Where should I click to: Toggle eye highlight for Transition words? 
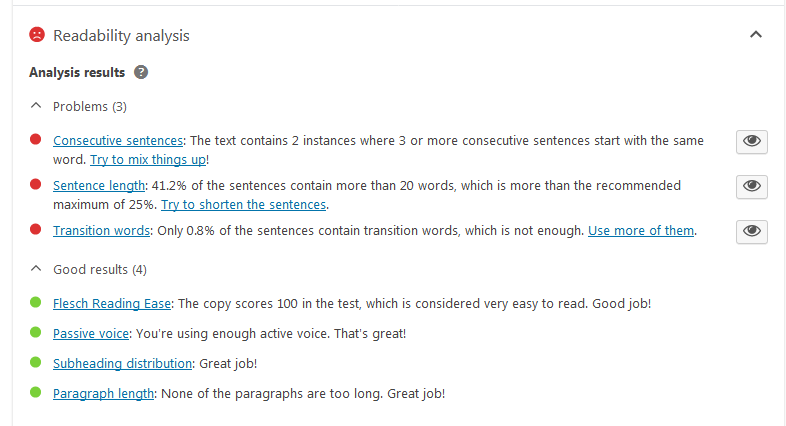[751, 232]
